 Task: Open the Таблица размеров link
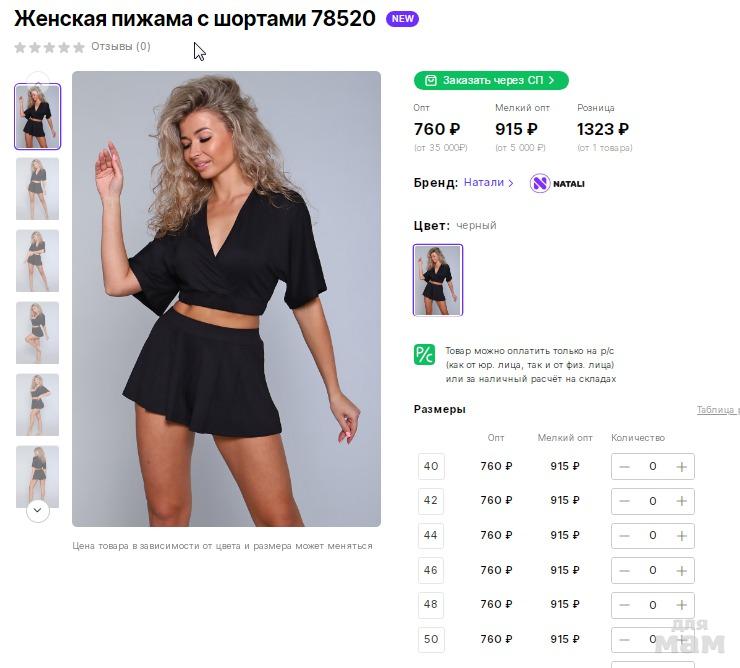tap(718, 410)
